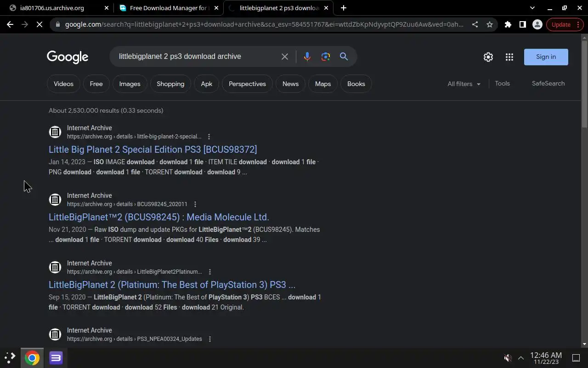Filter results by News
Image resolution: width=588 pixels, height=368 pixels.
click(x=290, y=84)
